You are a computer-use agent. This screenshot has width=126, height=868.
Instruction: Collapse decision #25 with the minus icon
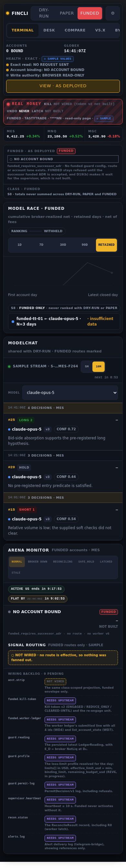pyautogui.click(x=117, y=420)
